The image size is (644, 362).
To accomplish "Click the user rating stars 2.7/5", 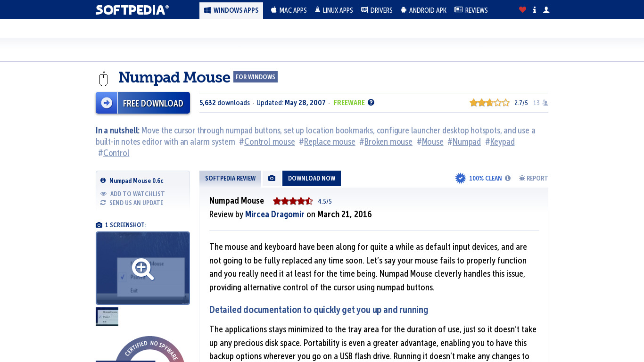I will pyautogui.click(x=489, y=103).
